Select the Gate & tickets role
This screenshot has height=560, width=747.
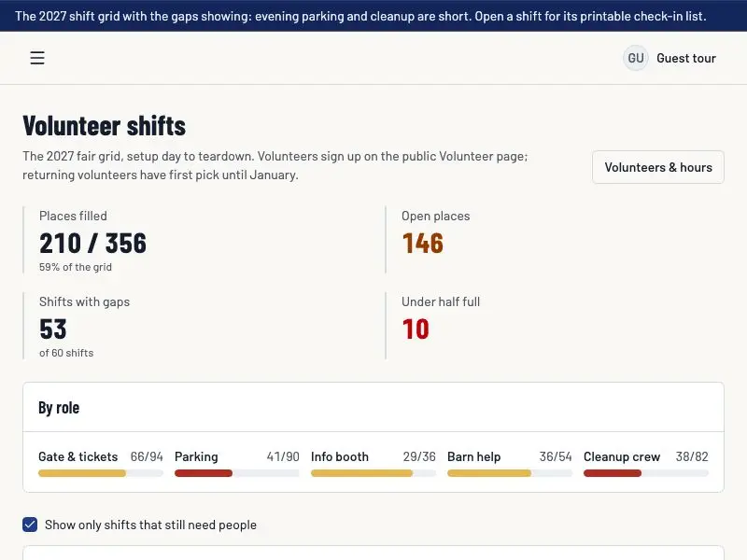78,456
